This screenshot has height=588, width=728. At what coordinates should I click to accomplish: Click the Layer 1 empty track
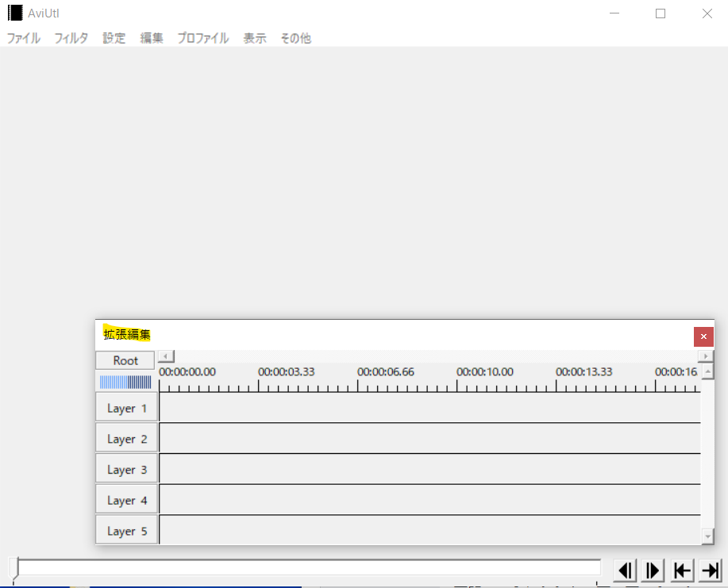point(430,407)
